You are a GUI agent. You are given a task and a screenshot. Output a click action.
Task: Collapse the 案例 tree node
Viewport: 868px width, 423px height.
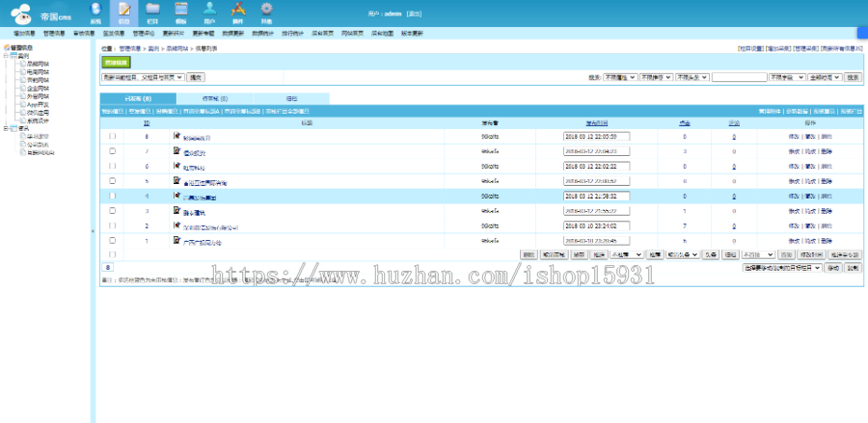(x=6, y=56)
